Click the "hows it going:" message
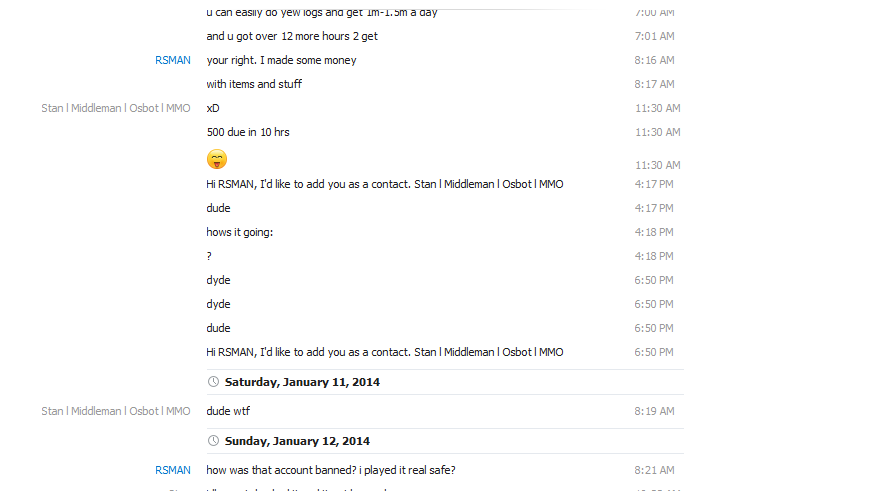This screenshot has height=494, width=888. pyautogui.click(x=239, y=232)
